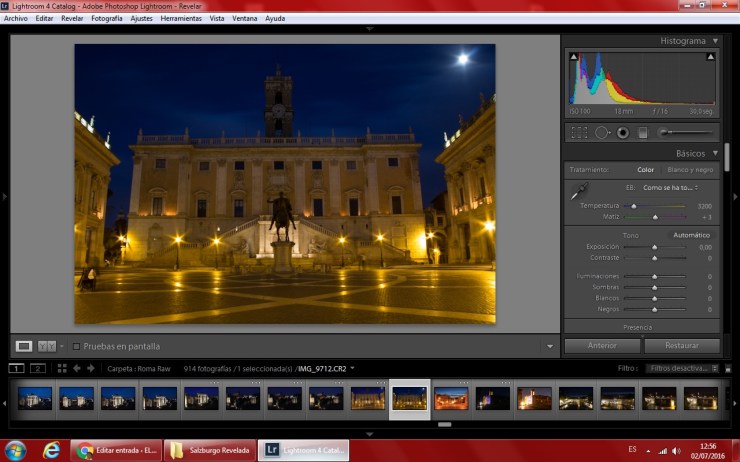The height and width of the screenshot is (462, 740).
Task: Open the white balance EB preset dropdown
Action: [670, 187]
